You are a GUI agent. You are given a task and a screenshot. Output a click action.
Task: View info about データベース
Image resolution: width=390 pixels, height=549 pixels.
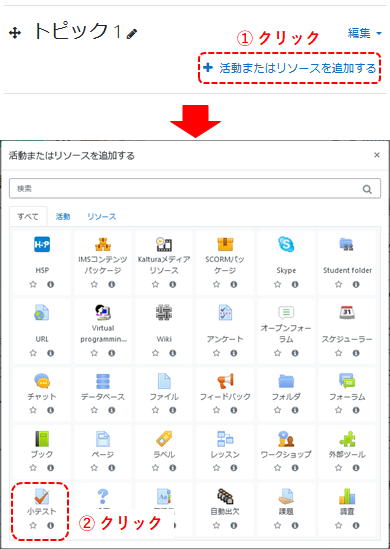pos(112,410)
